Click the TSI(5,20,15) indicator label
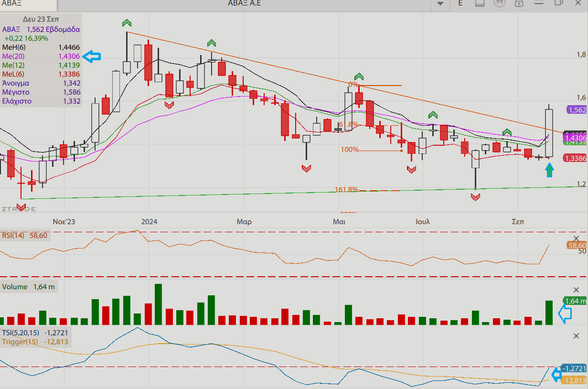 click(x=22, y=332)
